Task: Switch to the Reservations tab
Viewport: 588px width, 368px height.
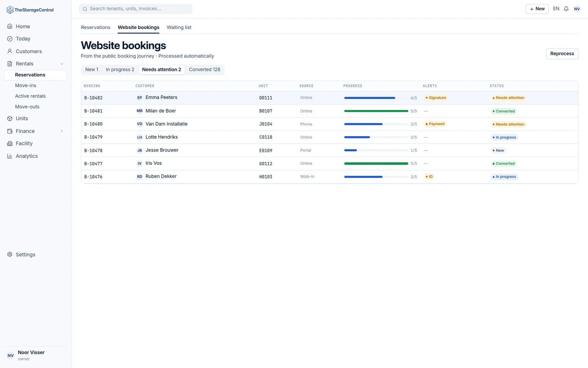Action: click(x=96, y=27)
